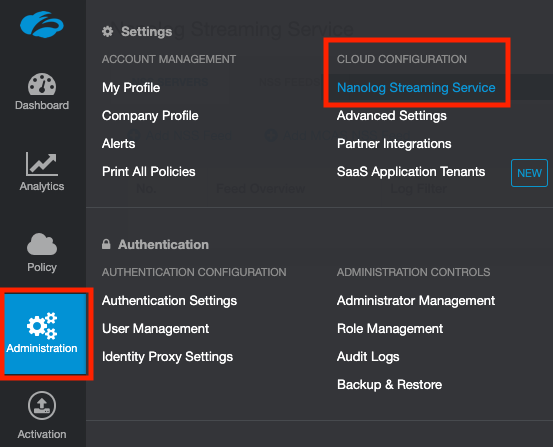Go to Administrator Management
The image size is (553, 447).
tap(416, 301)
